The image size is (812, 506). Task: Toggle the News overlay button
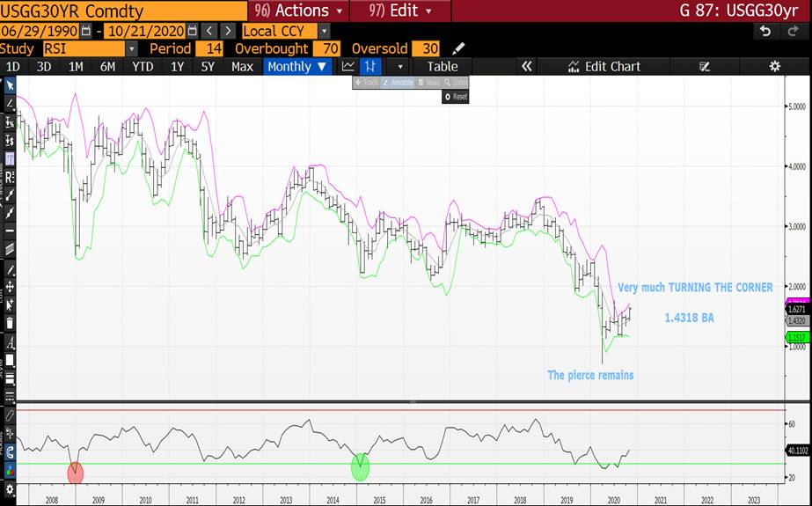pos(428,83)
